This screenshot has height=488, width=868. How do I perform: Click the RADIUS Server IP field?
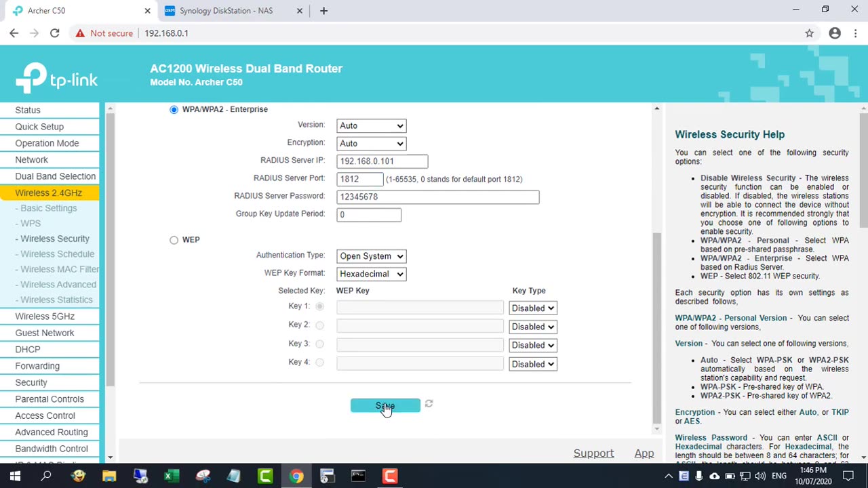(382, 161)
